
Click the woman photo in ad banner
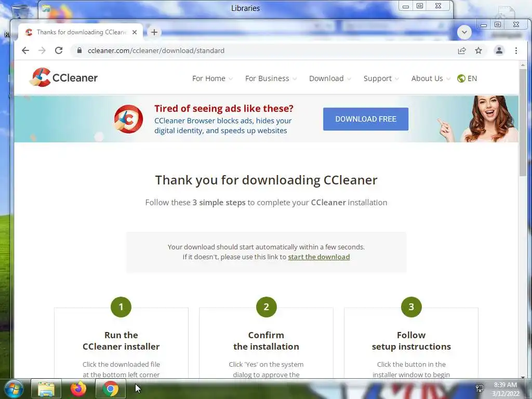(x=478, y=119)
